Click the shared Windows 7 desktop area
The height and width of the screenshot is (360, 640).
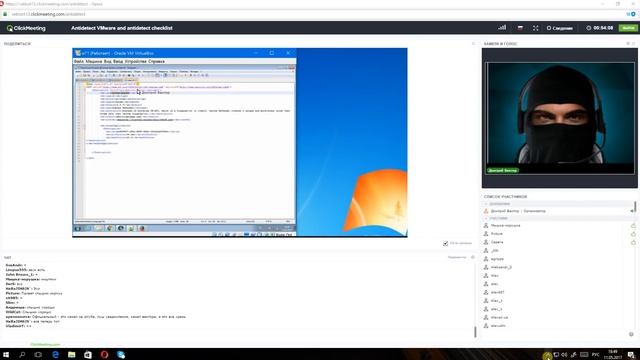pos(351,142)
